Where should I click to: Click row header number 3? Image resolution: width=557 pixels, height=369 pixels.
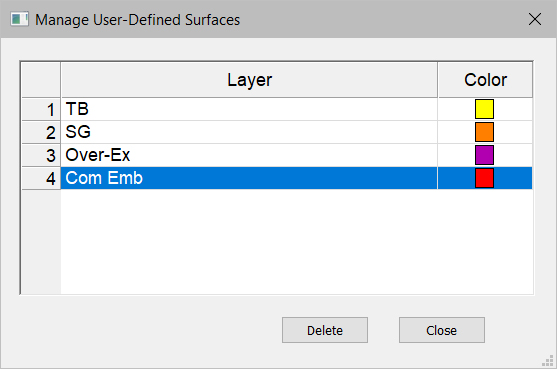tap(41, 155)
